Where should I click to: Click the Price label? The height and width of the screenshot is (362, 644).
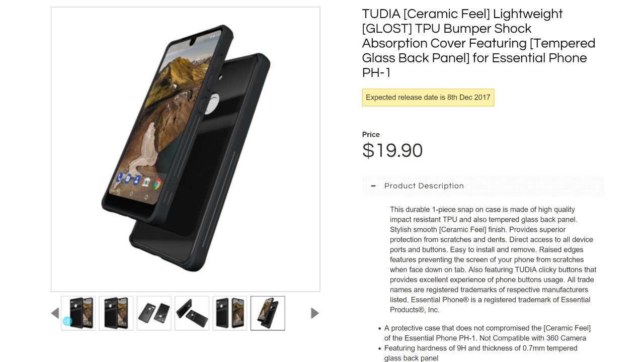[x=371, y=135]
